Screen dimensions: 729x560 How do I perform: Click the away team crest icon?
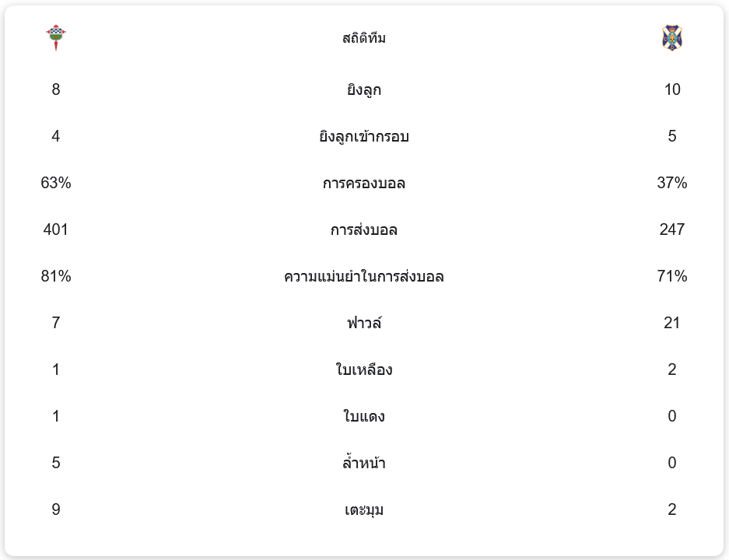tap(671, 37)
